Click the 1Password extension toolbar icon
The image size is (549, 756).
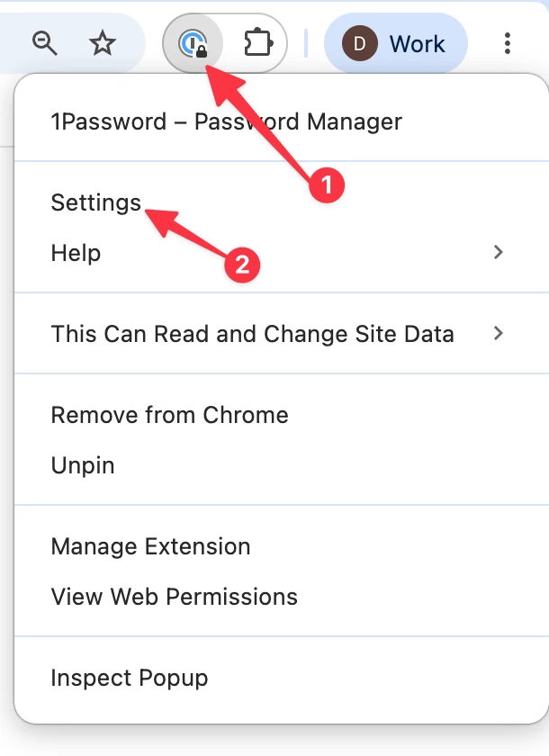(x=193, y=43)
